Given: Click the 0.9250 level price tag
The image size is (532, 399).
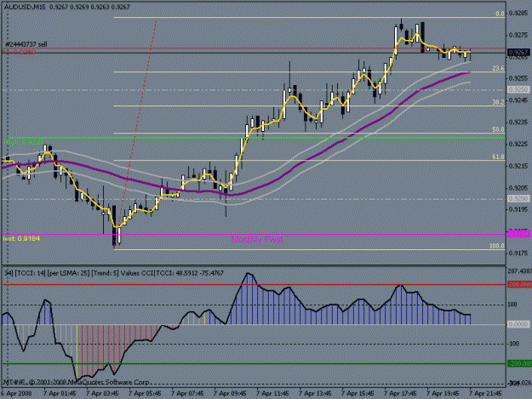Looking at the screenshot, I should tap(518, 89).
